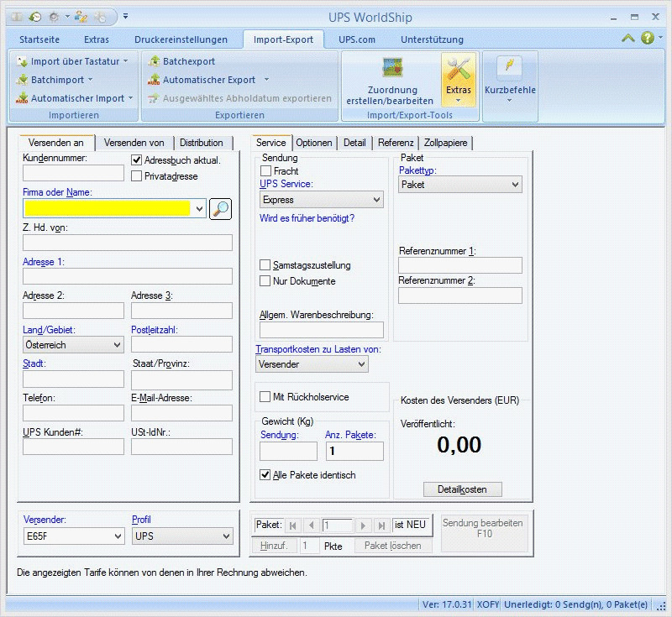Click the 'Ver: 17.0.31' status bar entry

point(447,604)
